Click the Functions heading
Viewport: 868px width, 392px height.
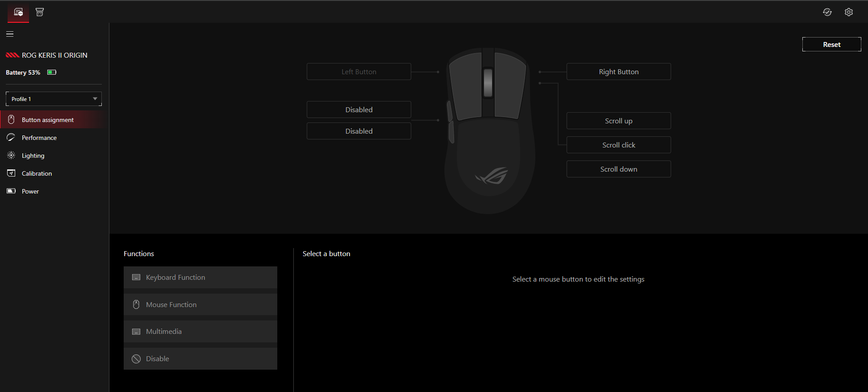tap(139, 253)
